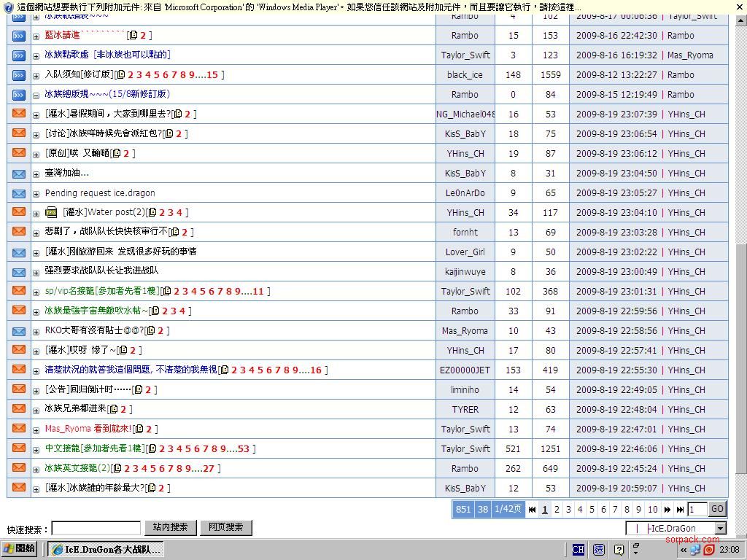Expand the 冰族兄弟都进来 thread preview
This screenshot has width=747, height=560.
(x=36, y=410)
